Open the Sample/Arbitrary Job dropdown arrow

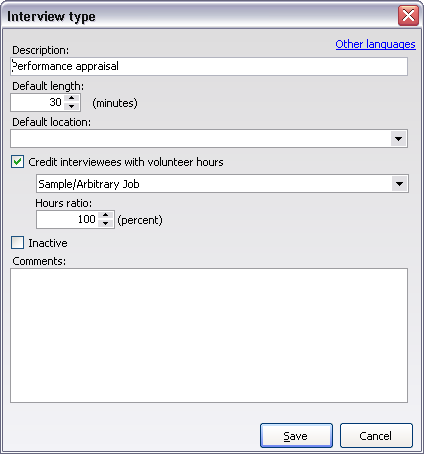point(399,184)
